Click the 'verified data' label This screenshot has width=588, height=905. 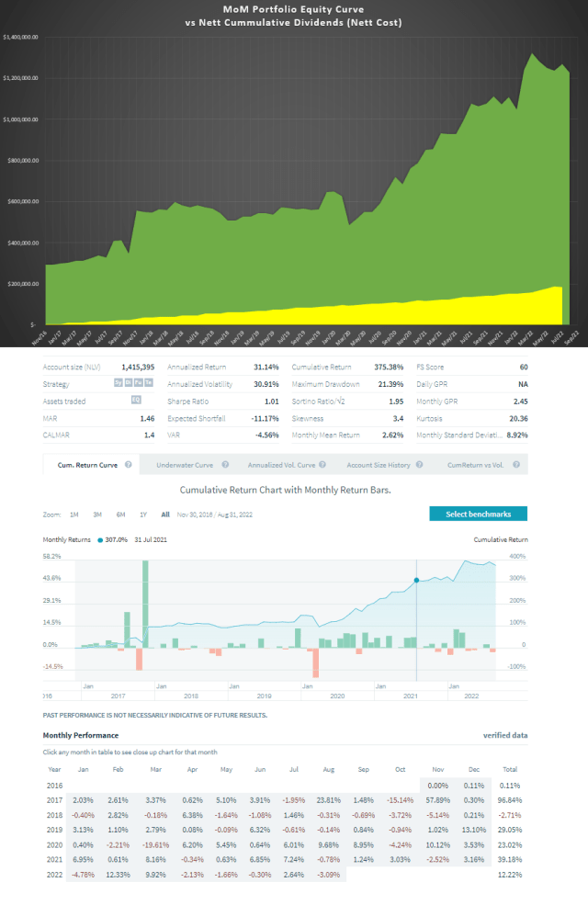click(x=505, y=735)
